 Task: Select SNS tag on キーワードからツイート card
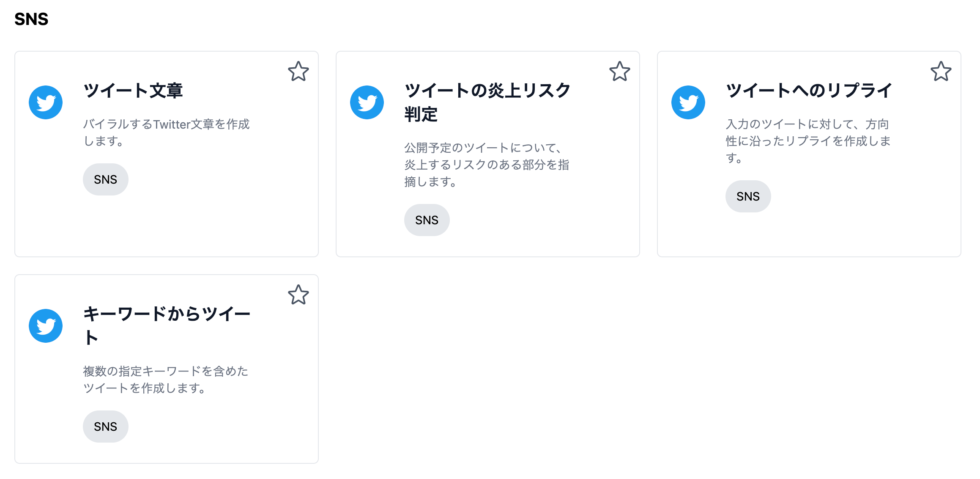[106, 427]
